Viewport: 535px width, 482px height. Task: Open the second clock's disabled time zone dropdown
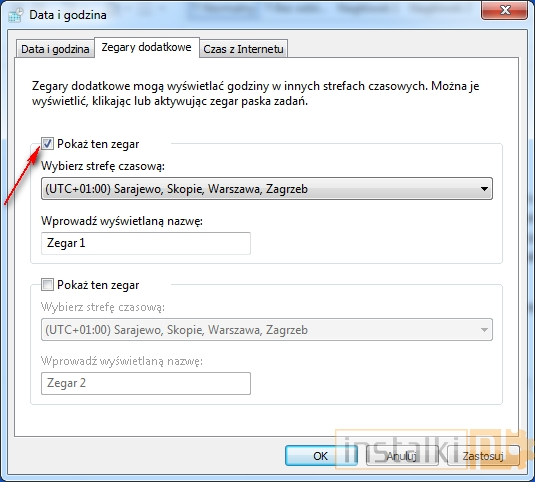[x=267, y=330]
